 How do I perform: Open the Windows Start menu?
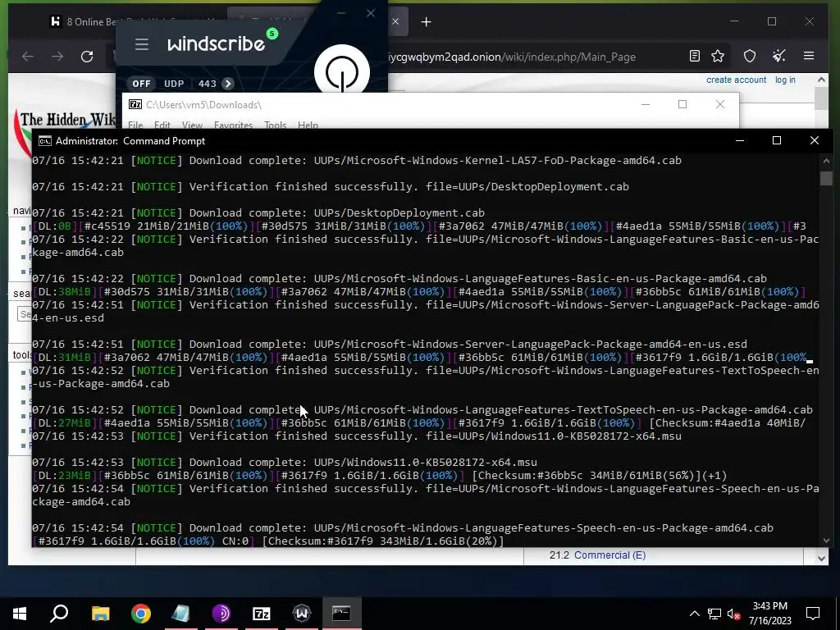coord(20,614)
